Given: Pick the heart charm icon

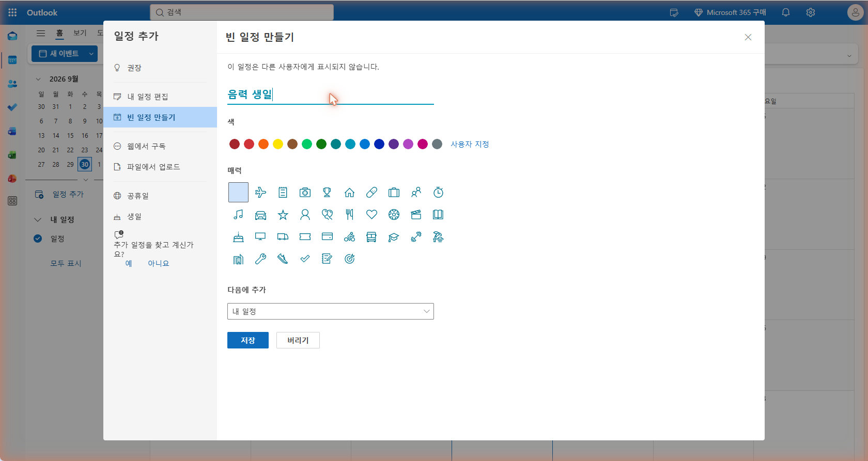Looking at the screenshot, I should [x=371, y=215].
